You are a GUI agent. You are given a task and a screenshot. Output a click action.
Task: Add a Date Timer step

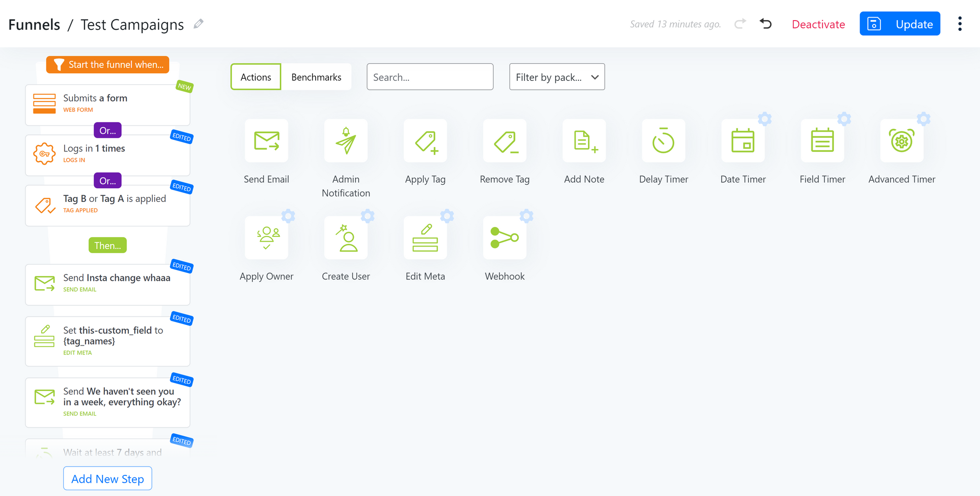(743, 141)
